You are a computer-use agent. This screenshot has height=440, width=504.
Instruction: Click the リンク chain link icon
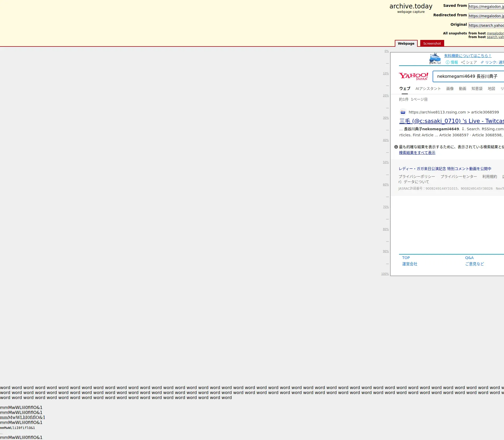(482, 63)
